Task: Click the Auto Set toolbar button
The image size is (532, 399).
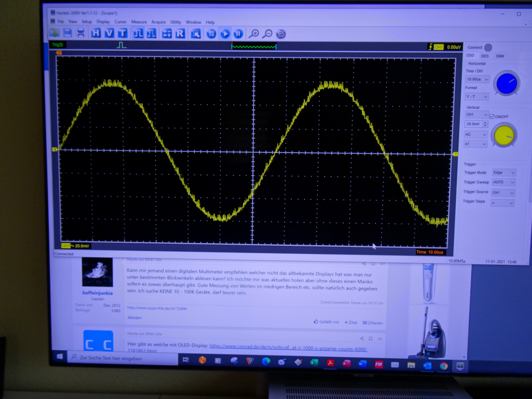Action: (211, 34)
